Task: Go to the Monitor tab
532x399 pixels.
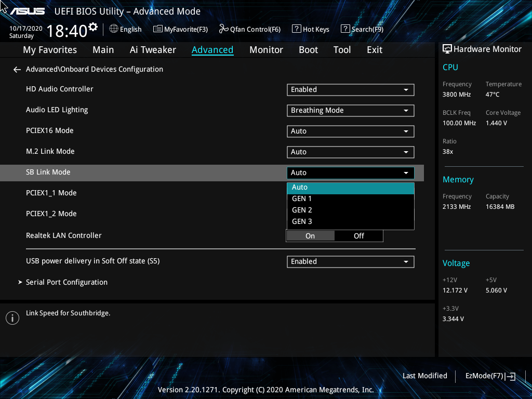Action: point(266,50)
